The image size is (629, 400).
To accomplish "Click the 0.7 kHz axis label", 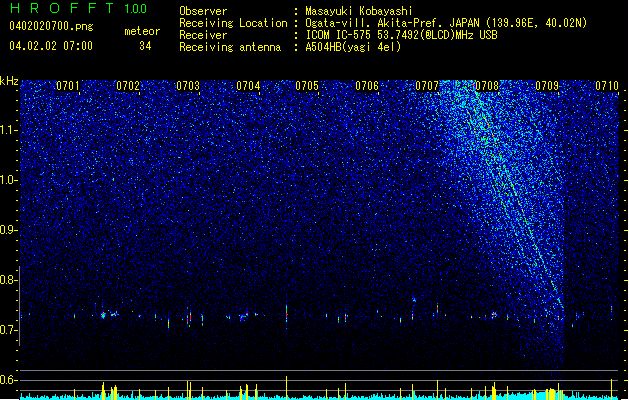I will click(x=9, y=330).
